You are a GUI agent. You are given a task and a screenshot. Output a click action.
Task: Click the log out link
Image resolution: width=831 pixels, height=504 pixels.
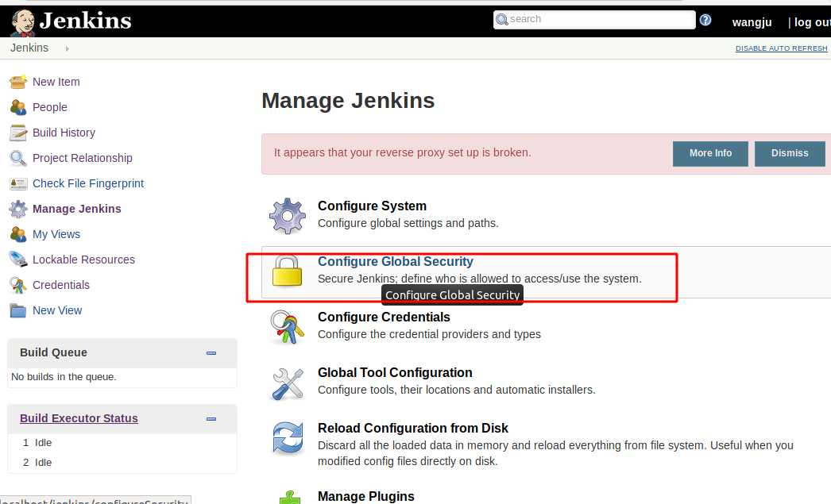coord(813,22)
